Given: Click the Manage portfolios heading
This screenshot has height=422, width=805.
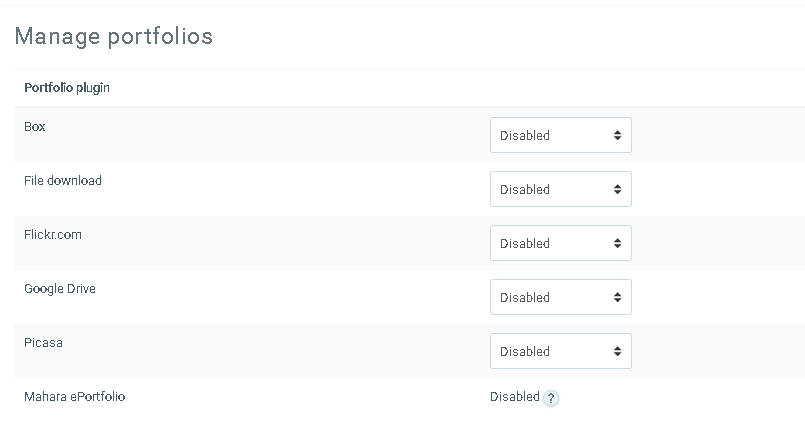Looking at the screenshot, I should pos(113,37).
